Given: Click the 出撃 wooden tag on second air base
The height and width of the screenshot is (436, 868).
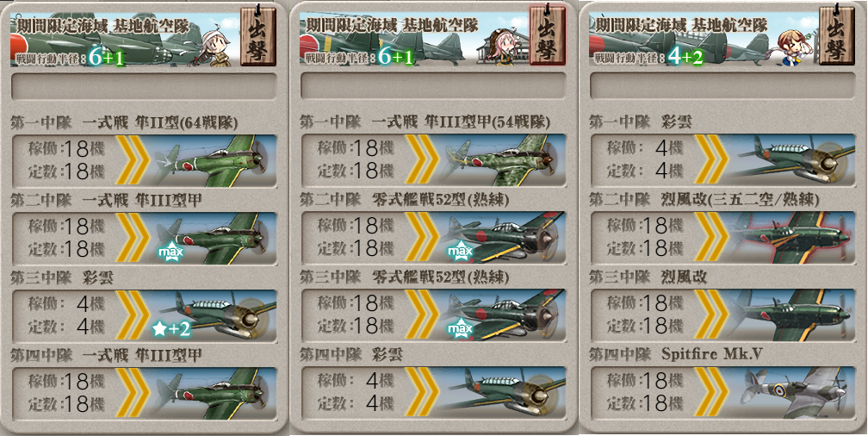Looking at the screenshot, I should [548, 35].
